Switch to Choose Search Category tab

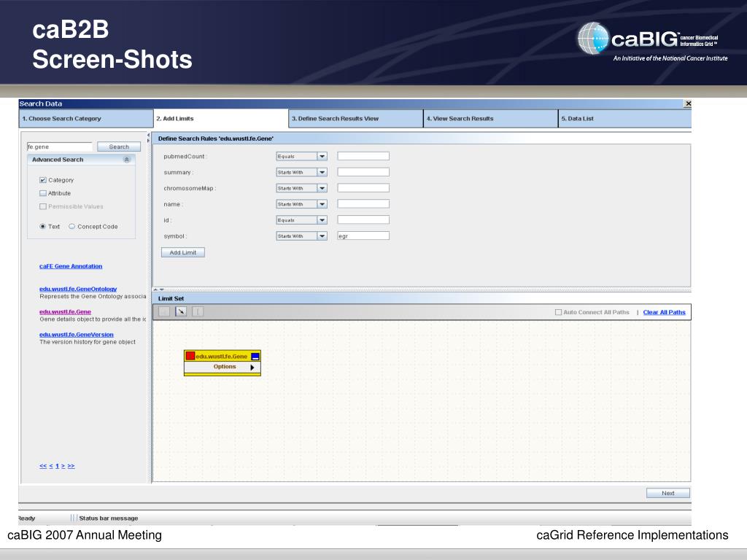[x=86, y=119]
